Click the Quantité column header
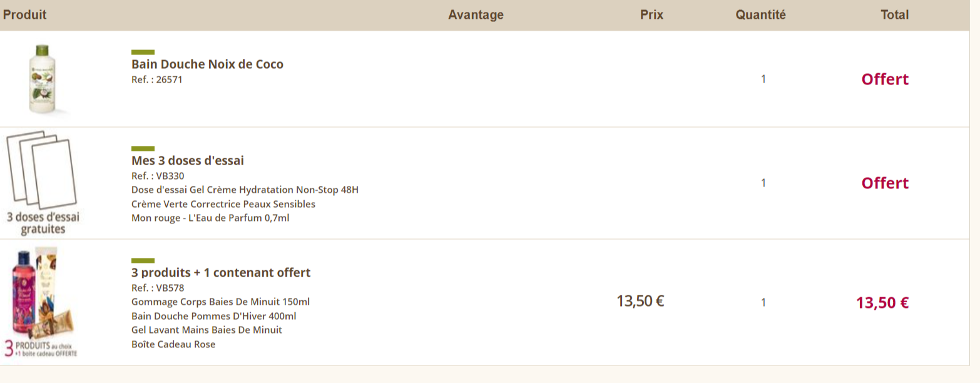980x383 pixels. click(760, 15)
